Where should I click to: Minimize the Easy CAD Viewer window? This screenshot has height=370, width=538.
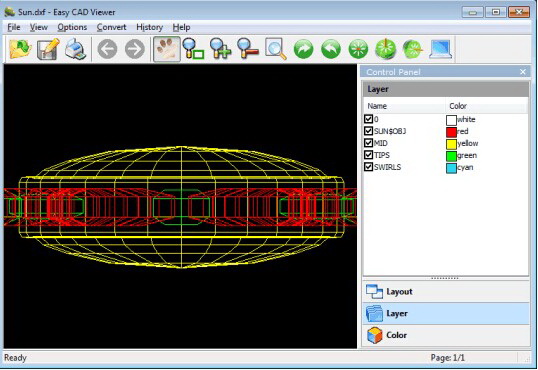(472, 12)
